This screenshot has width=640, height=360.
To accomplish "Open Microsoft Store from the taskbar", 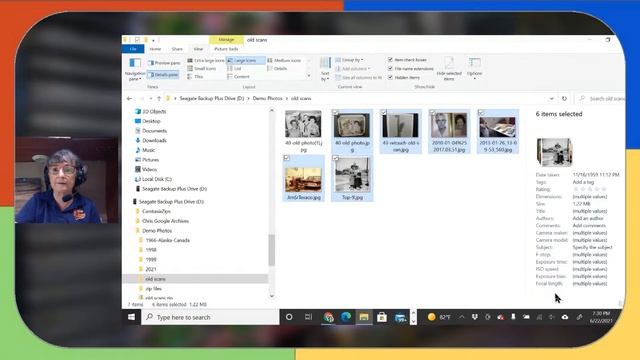I will click(382, 317).
